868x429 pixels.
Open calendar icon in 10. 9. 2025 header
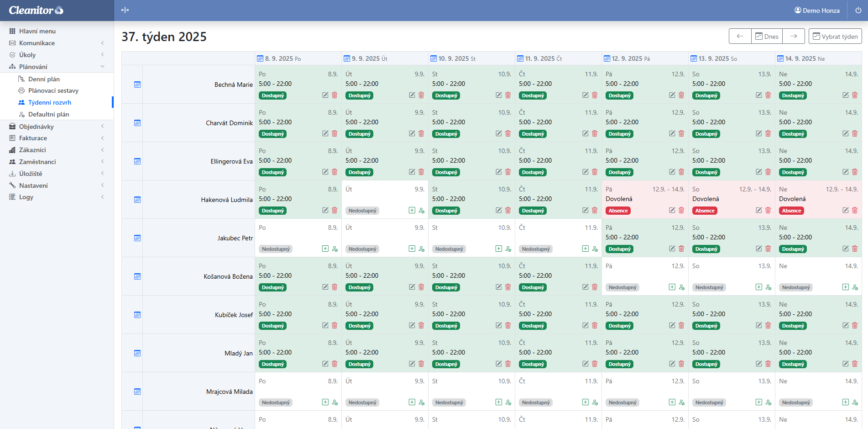pyautogui.click(x=434, y=58)
